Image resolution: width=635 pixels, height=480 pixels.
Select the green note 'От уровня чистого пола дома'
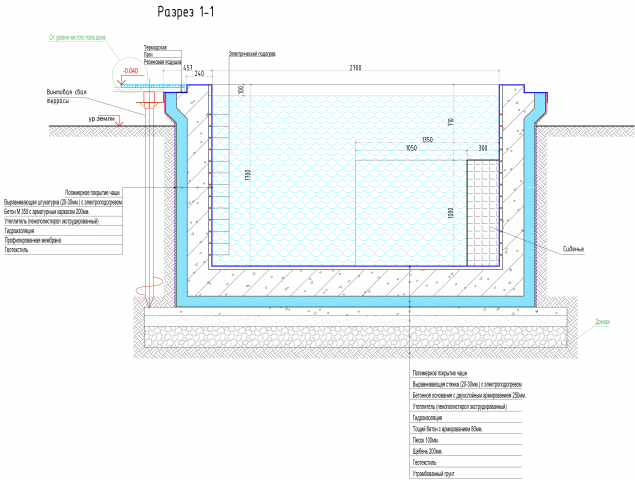(77, 38)
